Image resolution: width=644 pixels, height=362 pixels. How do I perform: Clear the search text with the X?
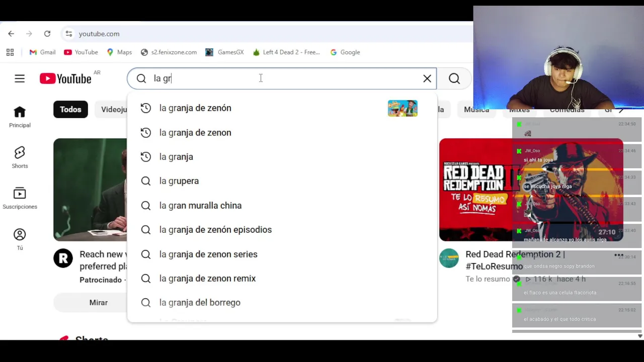[427, 78]
